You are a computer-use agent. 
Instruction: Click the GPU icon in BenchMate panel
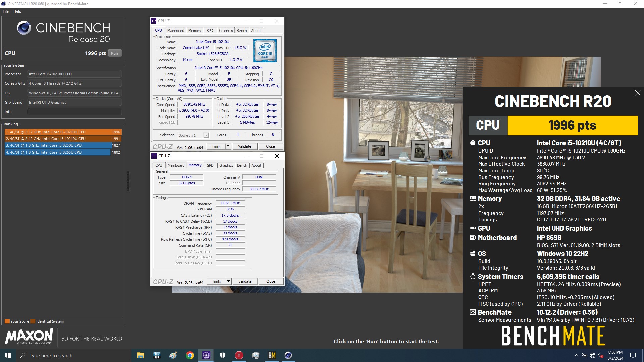(x=473, y=228)
